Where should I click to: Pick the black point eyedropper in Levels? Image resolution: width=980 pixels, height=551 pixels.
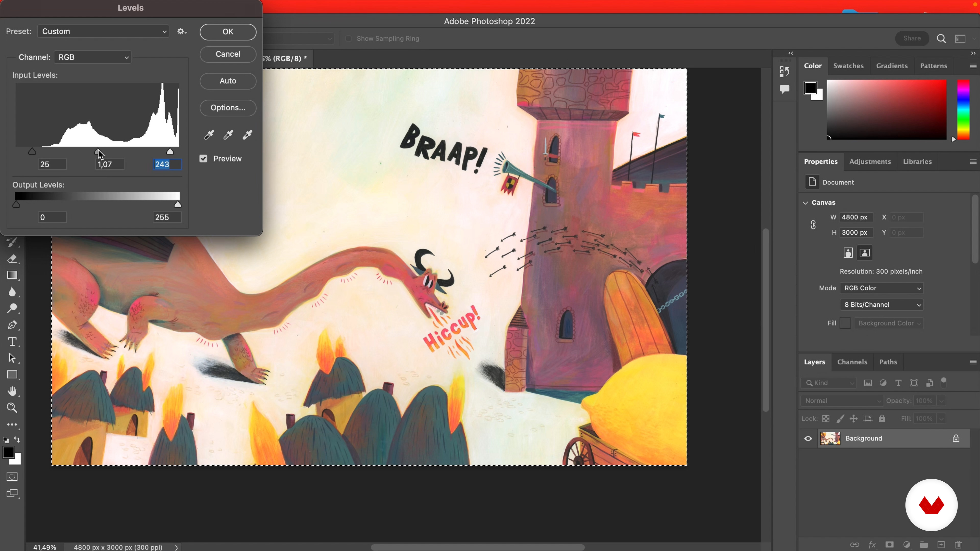click(x=209, y=135)
